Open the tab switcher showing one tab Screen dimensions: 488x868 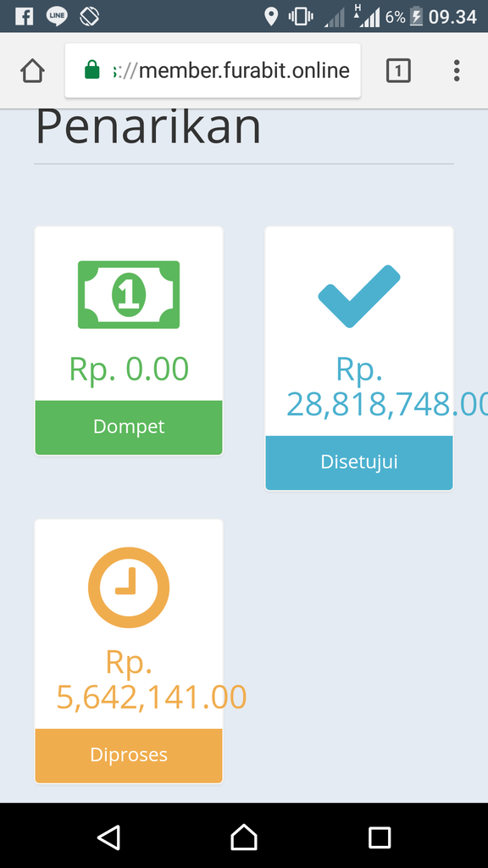tap(397, 70)
